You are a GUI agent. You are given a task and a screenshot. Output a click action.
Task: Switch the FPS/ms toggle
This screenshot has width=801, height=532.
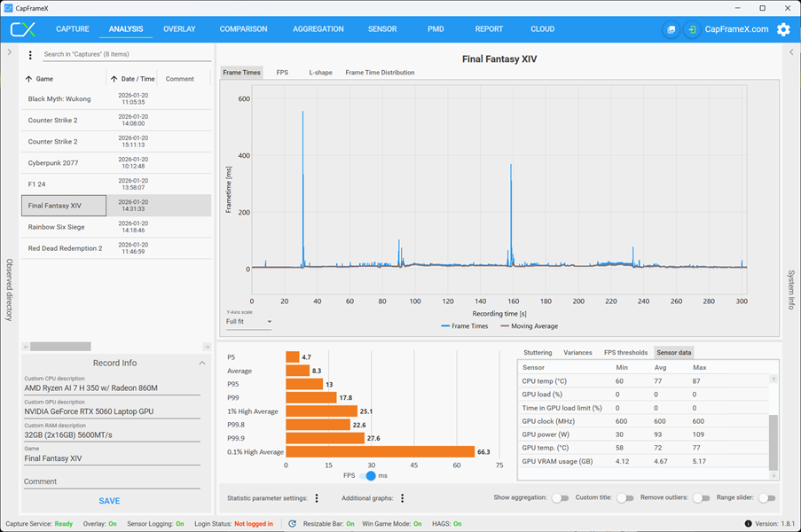coord(367,476)
